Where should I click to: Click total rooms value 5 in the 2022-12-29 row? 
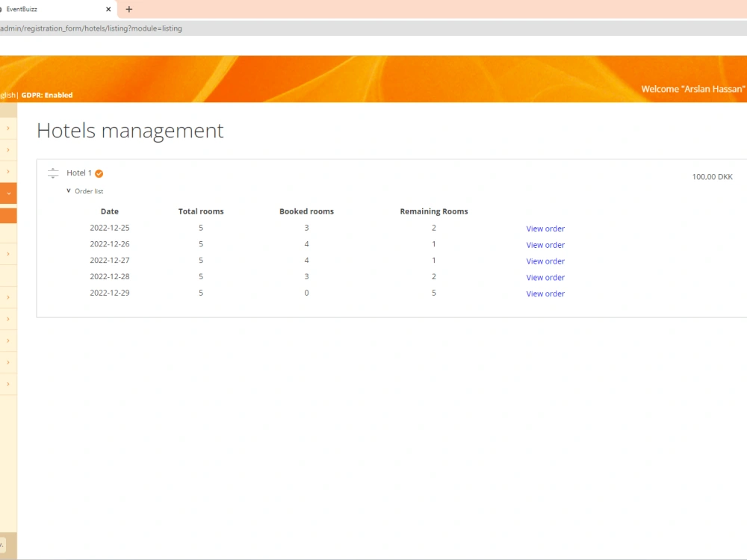pyautogui.click(x=201, y=293)
